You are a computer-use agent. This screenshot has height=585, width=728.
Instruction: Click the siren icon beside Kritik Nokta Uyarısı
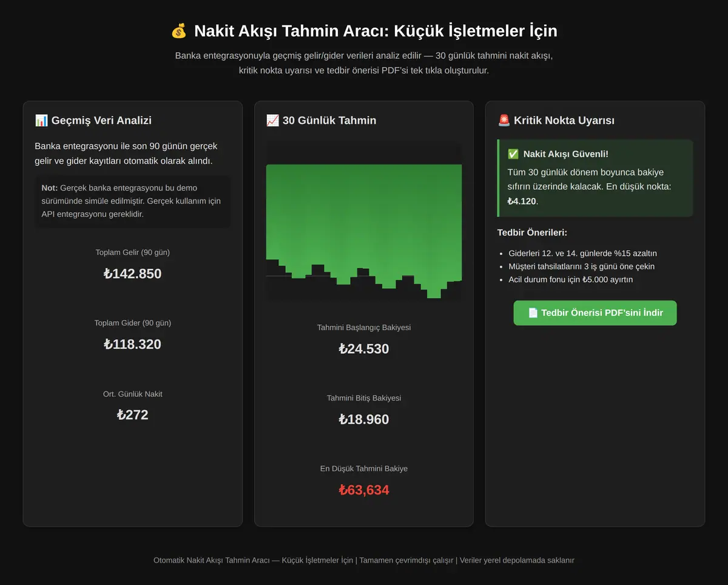click(x=504, y=120)
